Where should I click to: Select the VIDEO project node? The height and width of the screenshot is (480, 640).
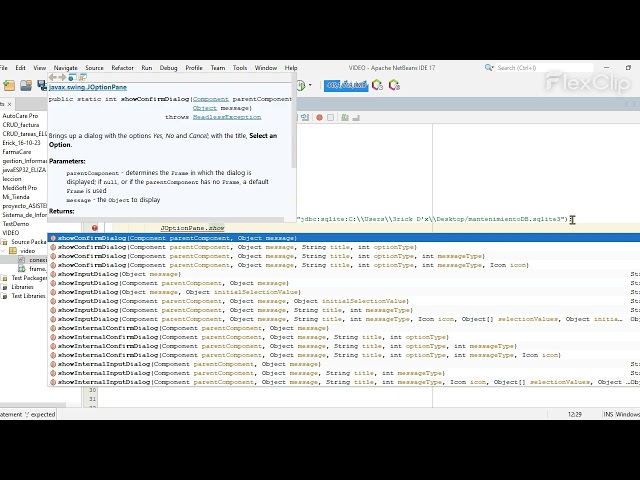(x=11, y=233)
